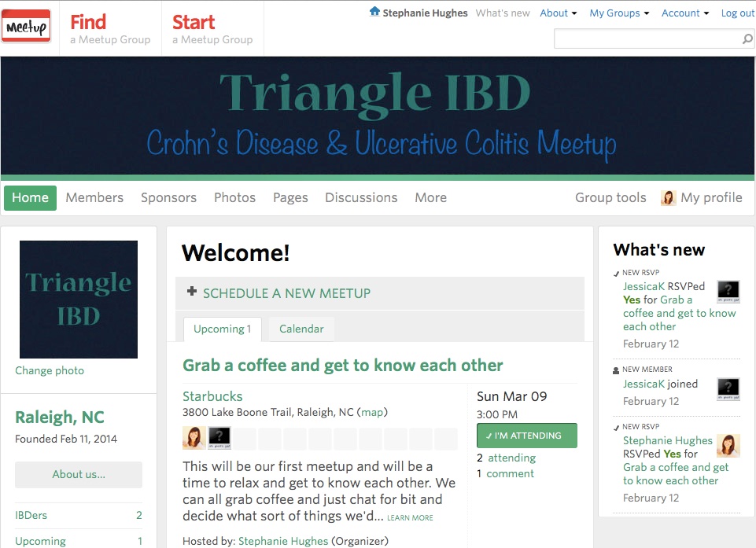756x548 pixels.
Task: Expand the My Groups dropdown
Action: (618, 13)
